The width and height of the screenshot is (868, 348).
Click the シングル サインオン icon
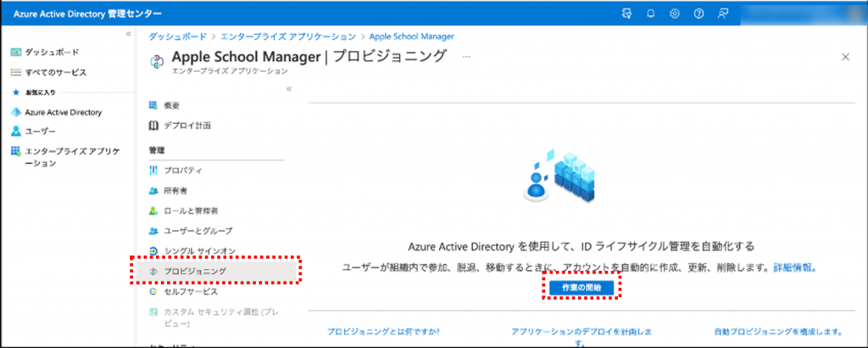coord(153,251)
